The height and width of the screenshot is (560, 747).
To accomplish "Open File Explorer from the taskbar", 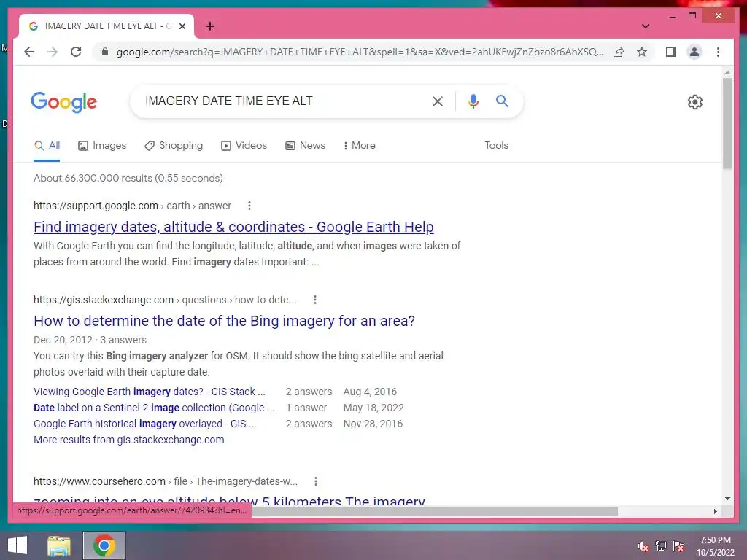I will coord(58,545).
